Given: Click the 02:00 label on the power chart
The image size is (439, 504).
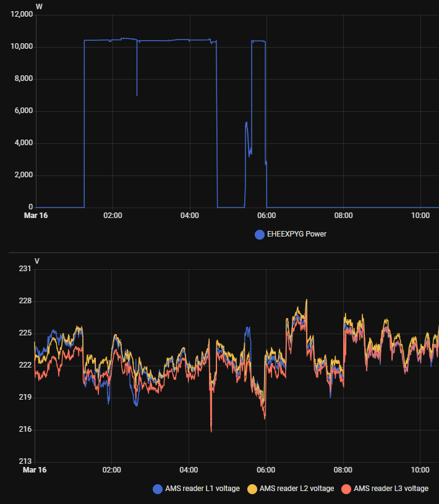Looking at the screenshot, I should coord(113,216).
